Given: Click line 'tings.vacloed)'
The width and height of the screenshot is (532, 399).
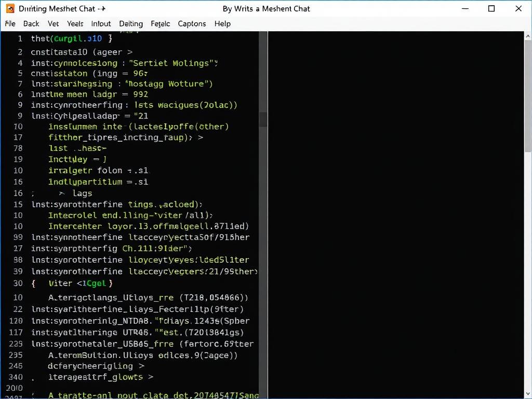Looking at the screenshot, I should [x=165, y=204].
